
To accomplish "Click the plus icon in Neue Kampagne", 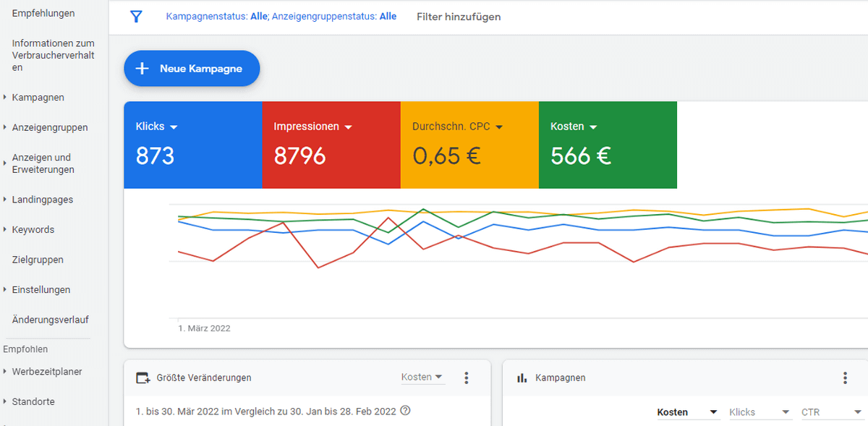I will pos(142,69).
